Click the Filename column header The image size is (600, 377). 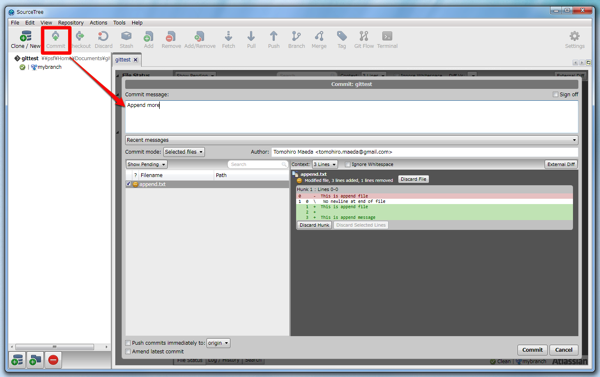pyautogui.click(x=176, y=175)
